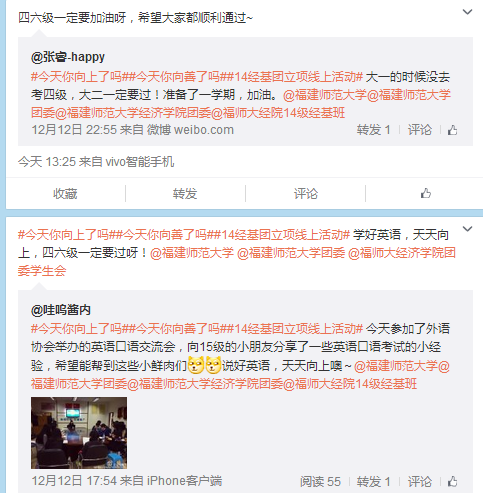Like the first post using thumbs-up

coord(426,193)
